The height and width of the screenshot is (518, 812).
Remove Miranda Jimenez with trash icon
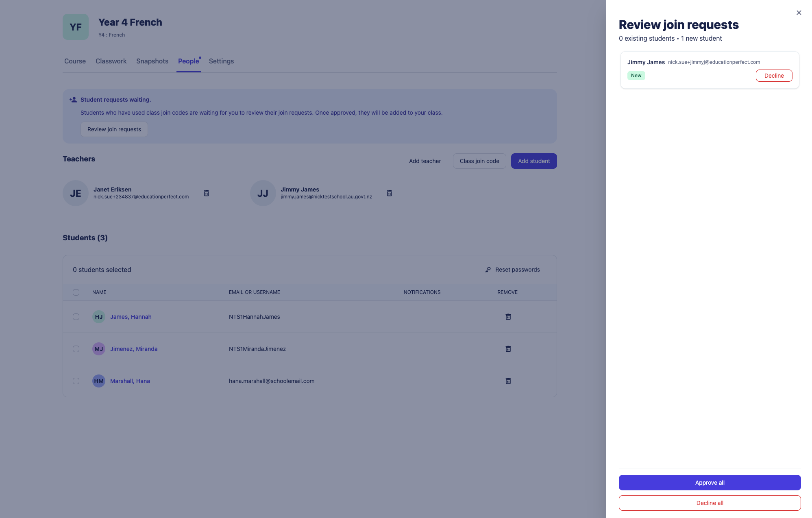coord(508,349)
